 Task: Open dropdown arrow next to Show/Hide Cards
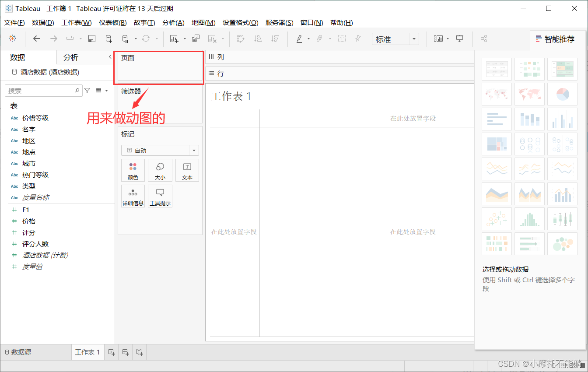coord(448,39)
